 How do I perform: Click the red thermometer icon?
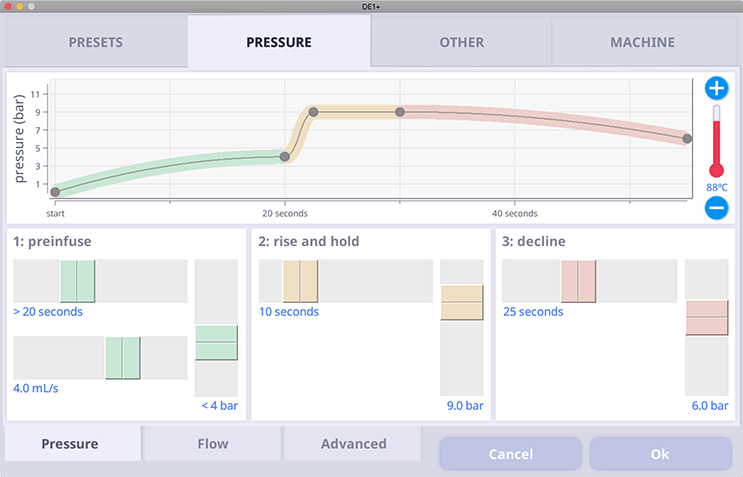pyautogui.click(x=716, y=141)
